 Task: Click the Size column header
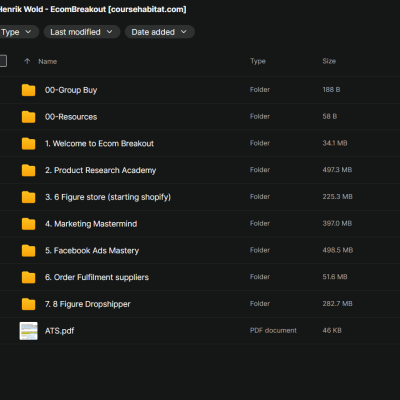click(x=329, y=61)
